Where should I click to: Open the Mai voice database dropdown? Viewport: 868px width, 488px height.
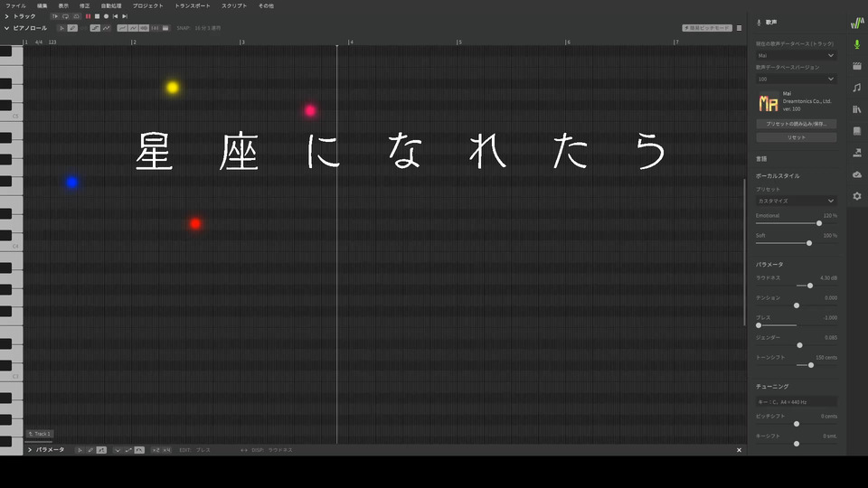point(796,55)
